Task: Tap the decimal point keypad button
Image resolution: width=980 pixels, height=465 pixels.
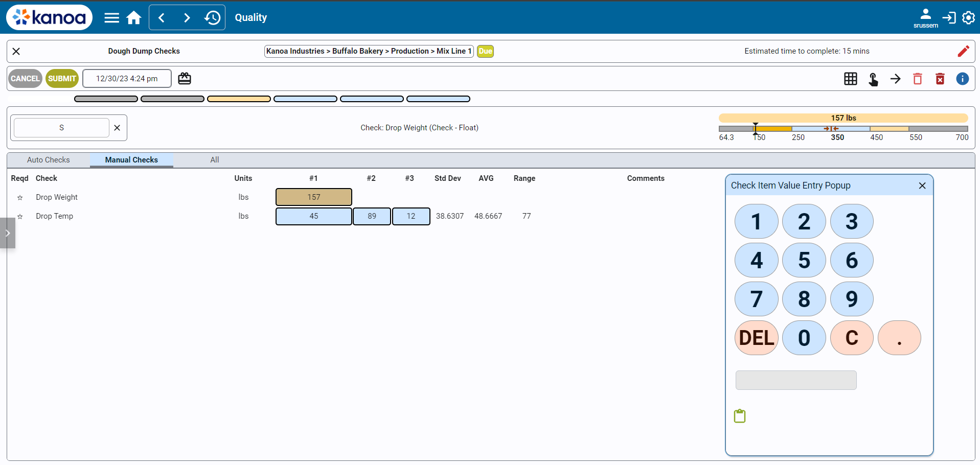Action: (x=899, y=338)
